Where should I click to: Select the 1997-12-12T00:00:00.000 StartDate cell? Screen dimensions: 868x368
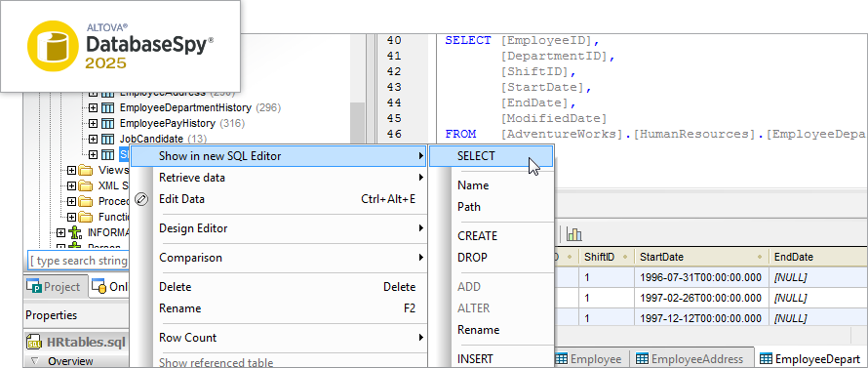click(x=701, y=318)
